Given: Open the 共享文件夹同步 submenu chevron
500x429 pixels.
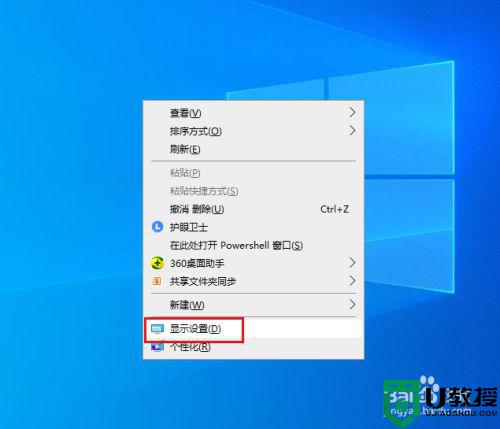Looking at the screenshot, I should pyautogui.click(x=352, y=281).
